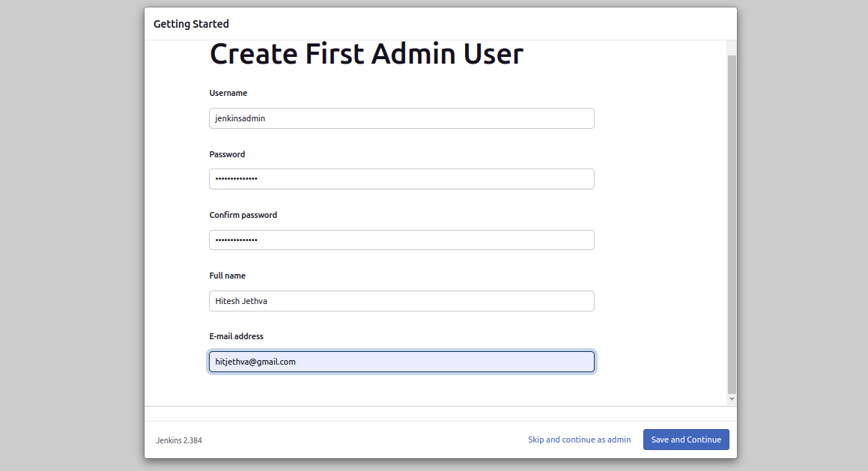Click the Jenkins 2.384 version text

click(x=179, y=440)
